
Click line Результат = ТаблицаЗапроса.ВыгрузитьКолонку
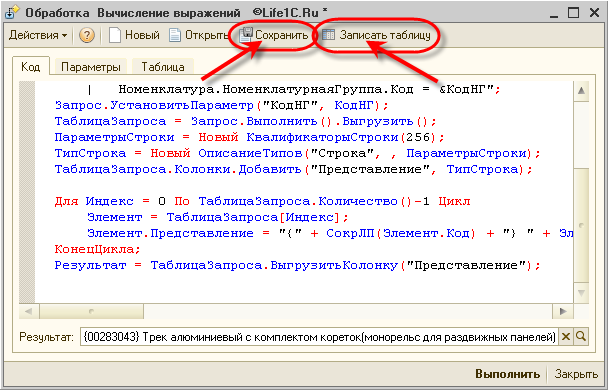[x=297, y=266]
